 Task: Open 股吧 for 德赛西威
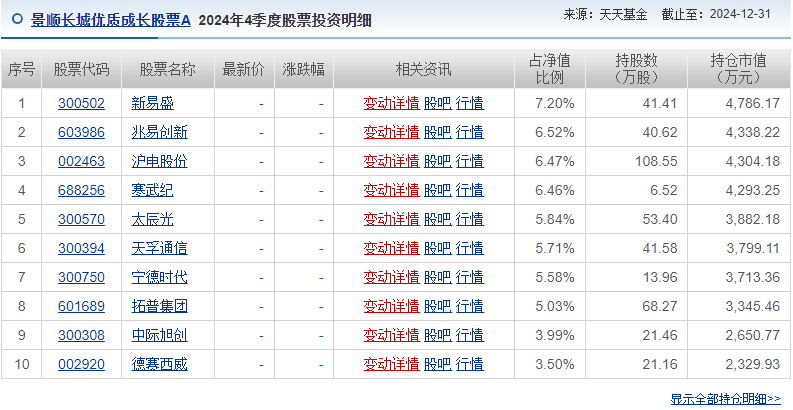(x=437, y=364)
